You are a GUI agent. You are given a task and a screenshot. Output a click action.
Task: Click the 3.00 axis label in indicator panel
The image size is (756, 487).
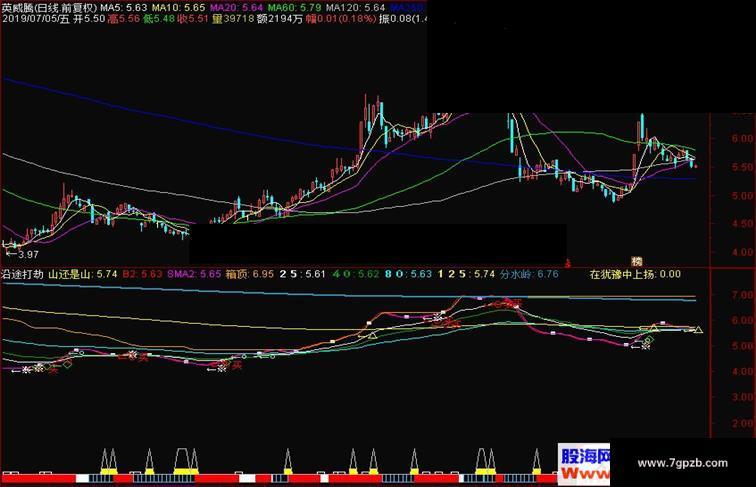click(x=742, y=397)
